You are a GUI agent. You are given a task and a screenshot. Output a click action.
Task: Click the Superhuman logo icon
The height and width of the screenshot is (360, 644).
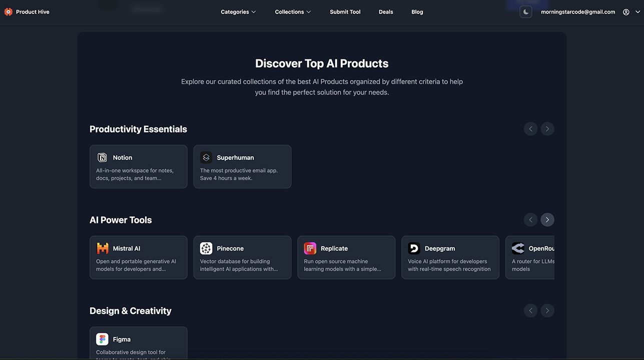point(206,157)
